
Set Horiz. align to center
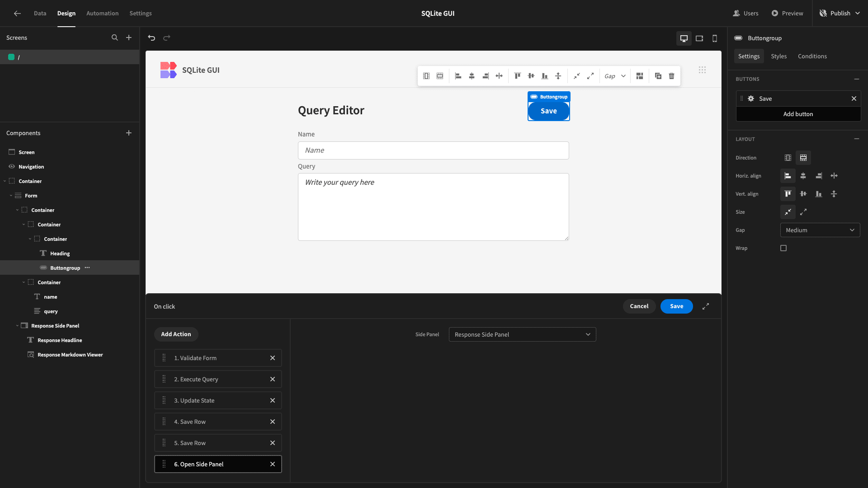coord(803,176)
